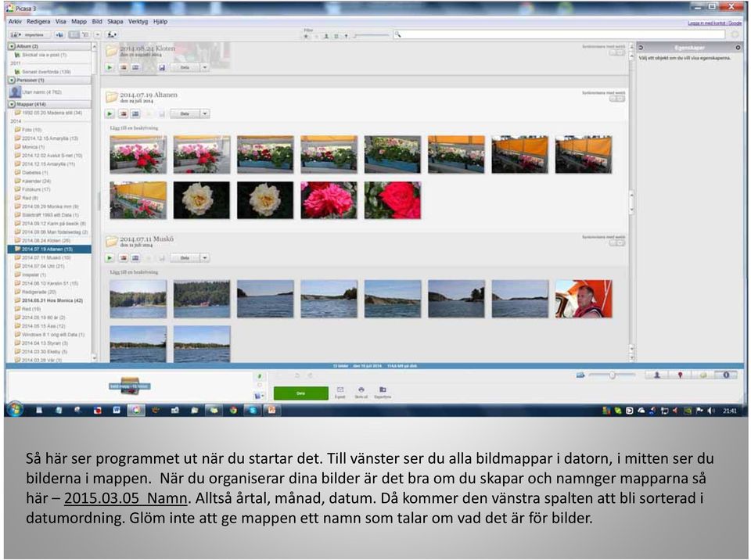
Task: Open the Visa menu
Action: [x=61, y=22]
